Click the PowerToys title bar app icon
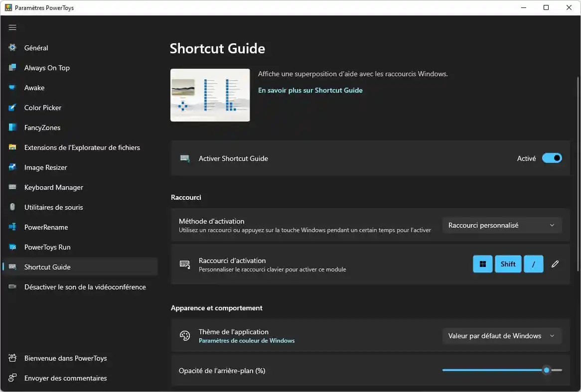 [x=8, y=7]
